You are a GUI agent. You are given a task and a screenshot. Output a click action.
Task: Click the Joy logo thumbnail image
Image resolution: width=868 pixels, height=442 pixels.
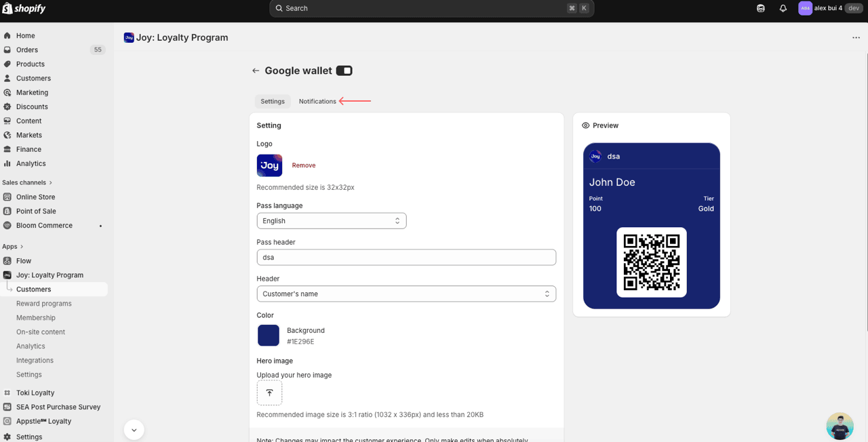[x=269, y=165]
